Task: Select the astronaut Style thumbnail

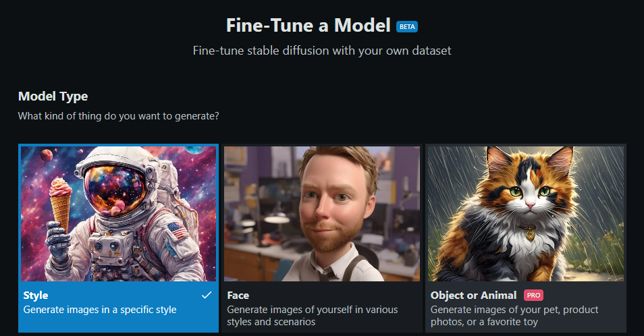Action: tap(118, 213)
